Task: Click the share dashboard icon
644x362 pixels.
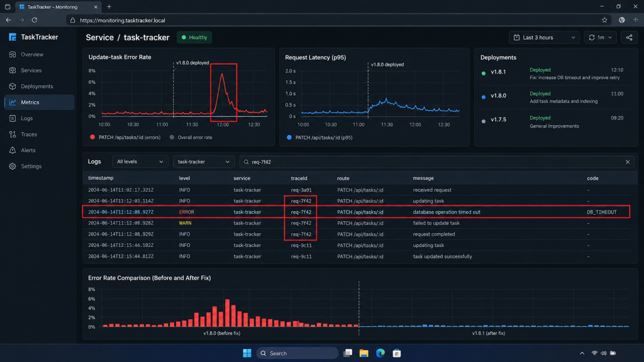Action: pyautogui.click(x=629, y=37)
